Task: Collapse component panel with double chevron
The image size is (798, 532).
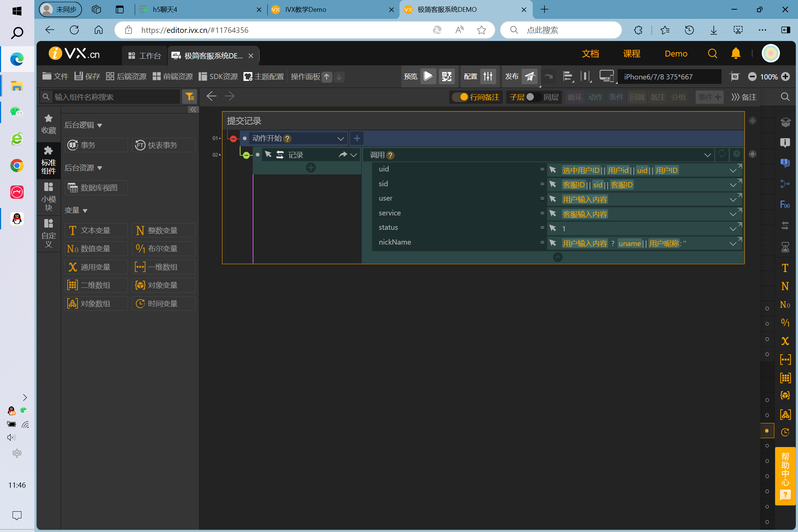Action: coord(193,109)
